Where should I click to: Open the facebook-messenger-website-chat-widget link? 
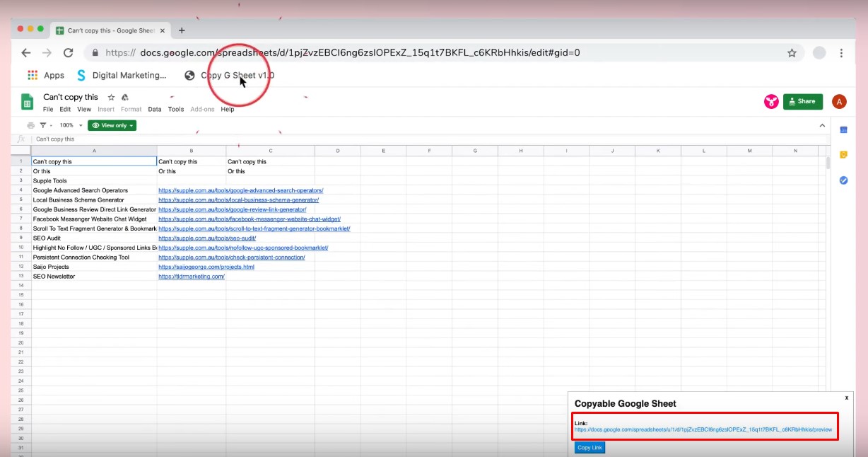point(250,219)
